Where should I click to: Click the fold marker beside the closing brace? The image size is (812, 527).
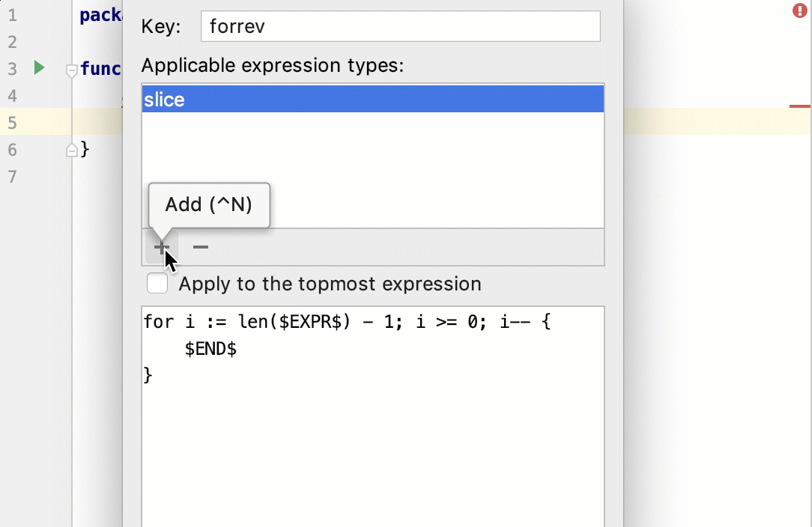click(71, 149)
